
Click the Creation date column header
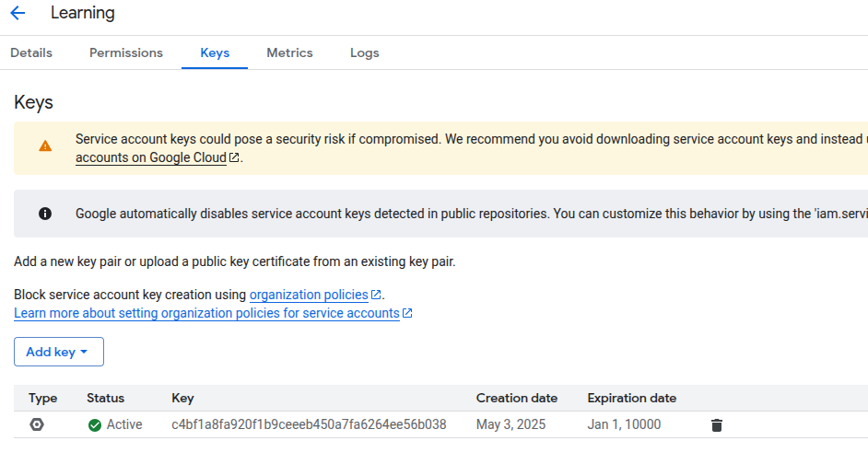click(x=516, y=399)
